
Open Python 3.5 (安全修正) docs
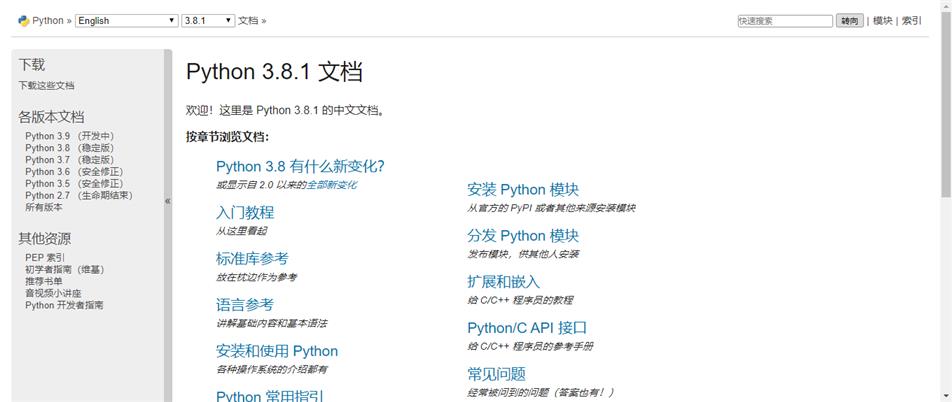pos(74,183)
